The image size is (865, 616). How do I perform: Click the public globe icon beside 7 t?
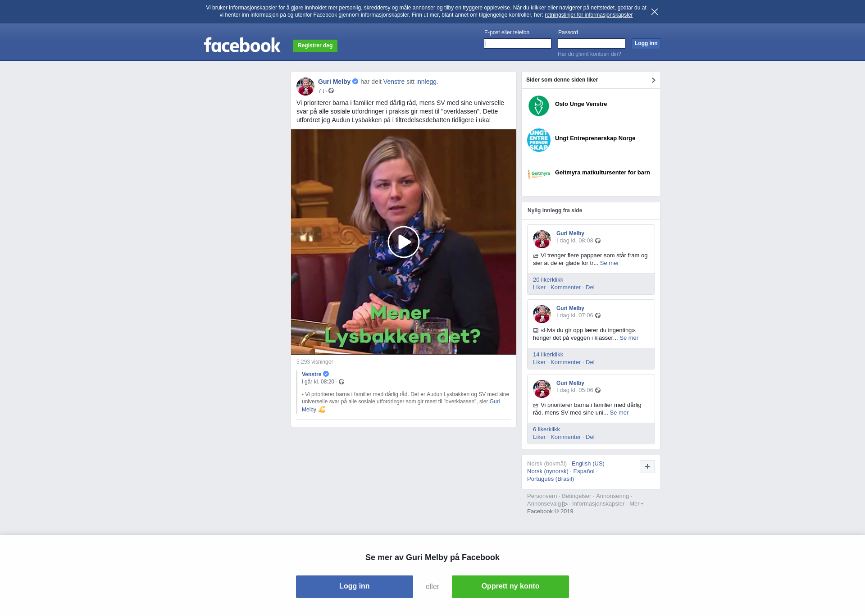click(331, 91)
